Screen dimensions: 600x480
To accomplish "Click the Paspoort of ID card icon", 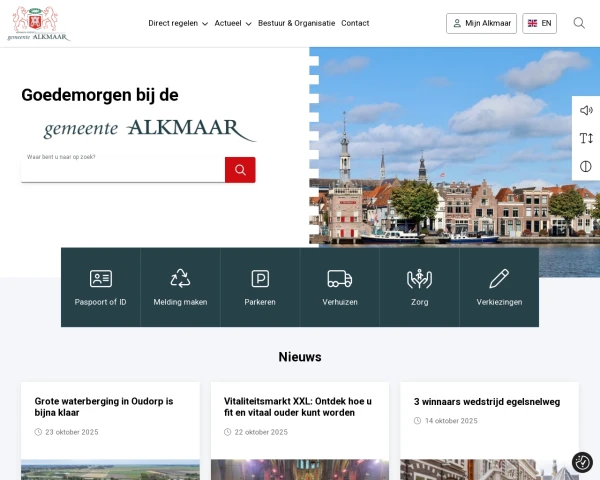I will tap(100, 279).
